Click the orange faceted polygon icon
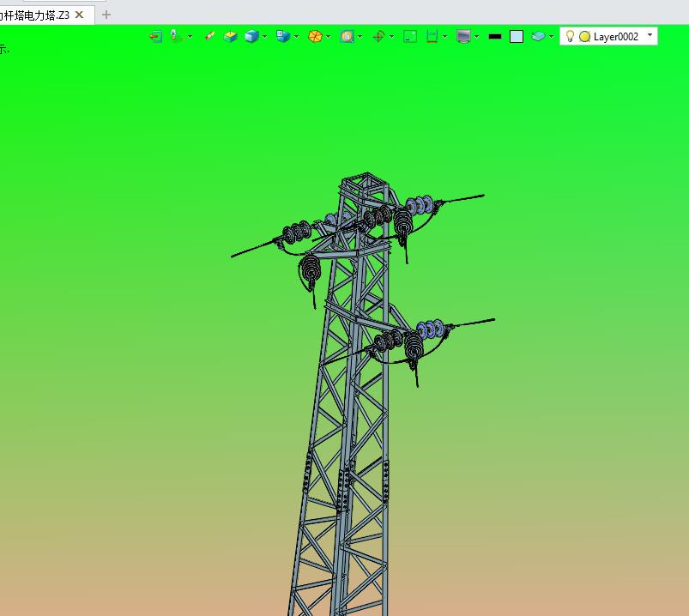The height and width of the screenshot is (616, 689). [315, 36]
